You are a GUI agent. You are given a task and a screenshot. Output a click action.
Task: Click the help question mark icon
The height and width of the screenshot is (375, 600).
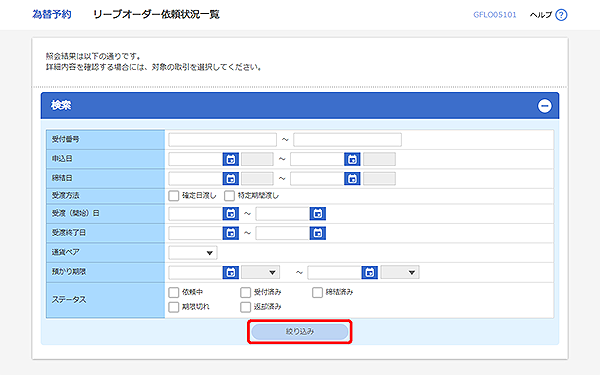(x=561, y=15)
